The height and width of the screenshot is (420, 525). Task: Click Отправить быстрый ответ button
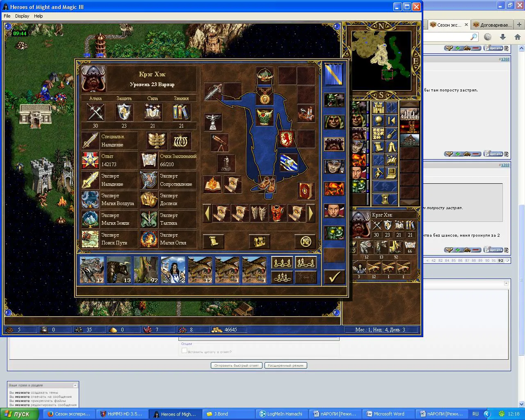tap(236, 365)
